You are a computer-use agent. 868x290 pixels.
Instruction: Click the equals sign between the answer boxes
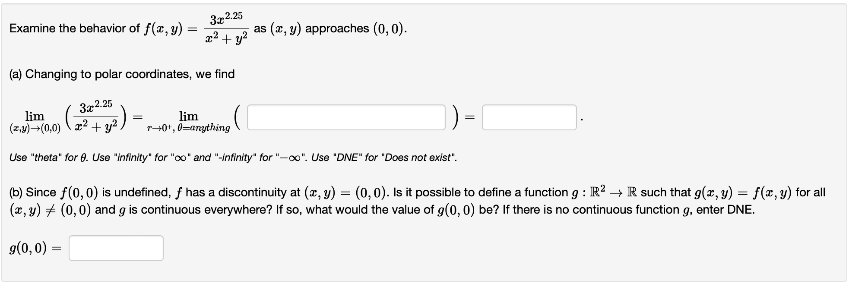pos(469,118)
